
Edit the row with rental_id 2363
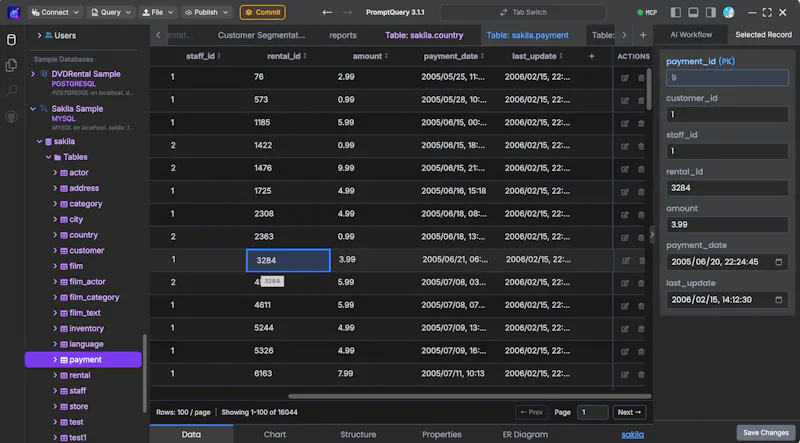tap(624, 238)
